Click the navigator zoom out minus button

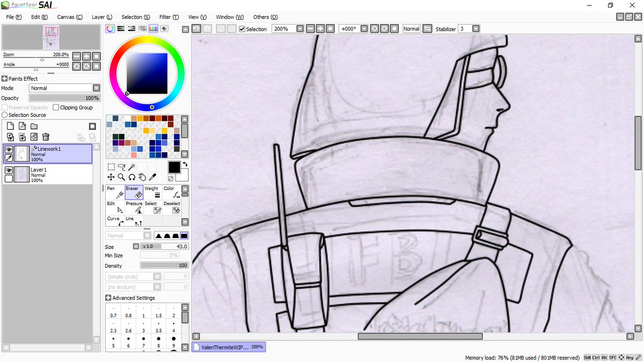76,56
